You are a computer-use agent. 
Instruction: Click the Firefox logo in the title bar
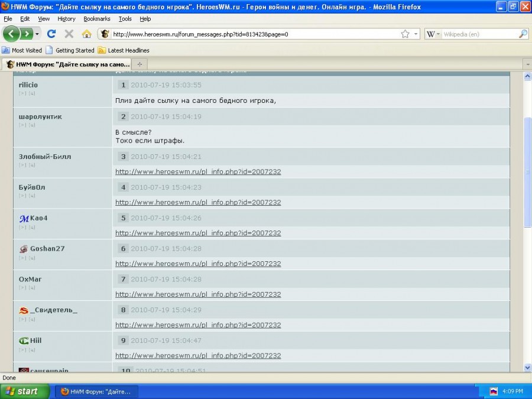[x=5, y=7]
